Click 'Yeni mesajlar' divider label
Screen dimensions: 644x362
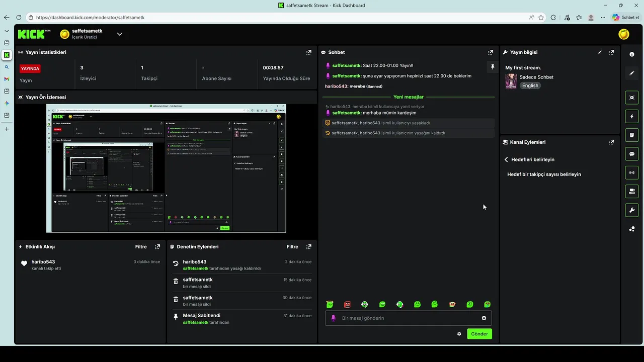click(409, 97)
